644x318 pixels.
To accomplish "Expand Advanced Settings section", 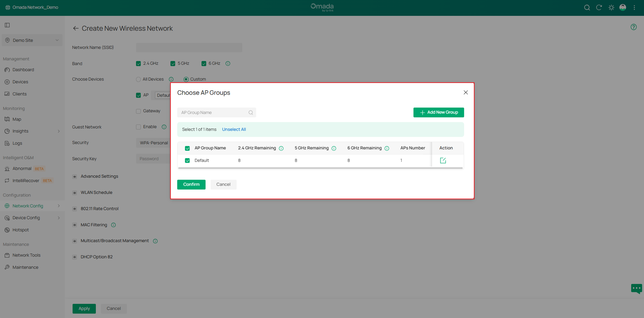I will coord(75,177).
